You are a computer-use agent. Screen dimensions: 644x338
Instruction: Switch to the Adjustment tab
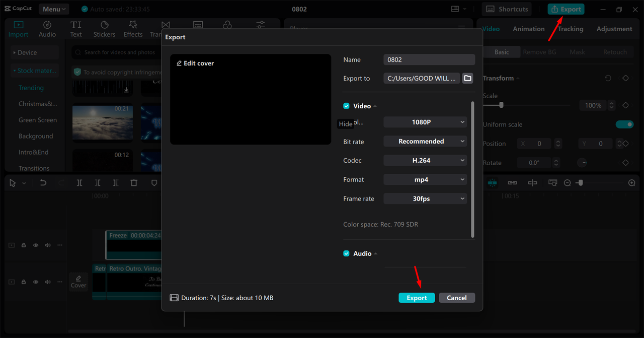click(614, 29)
